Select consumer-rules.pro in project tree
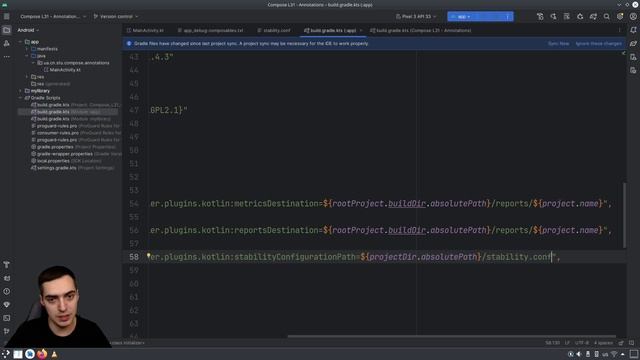 pyautogui.click(x=58, y=133)
